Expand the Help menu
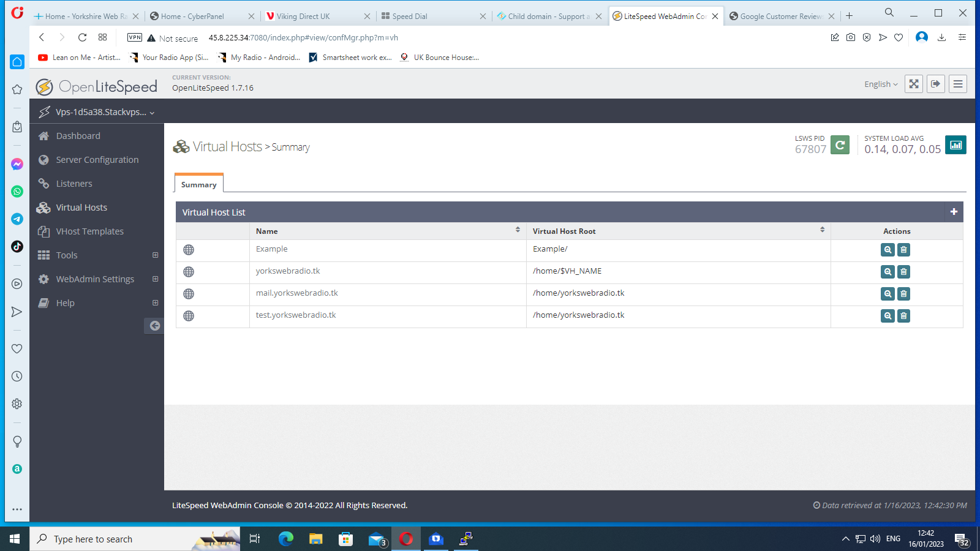The width and height of the screenshot is (980, 551). [x=155, y=303]
